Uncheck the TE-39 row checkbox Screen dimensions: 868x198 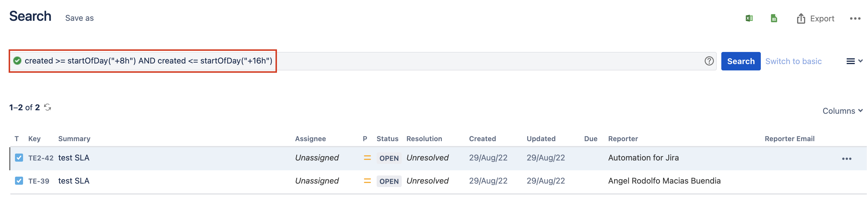(x=19, y=181)
